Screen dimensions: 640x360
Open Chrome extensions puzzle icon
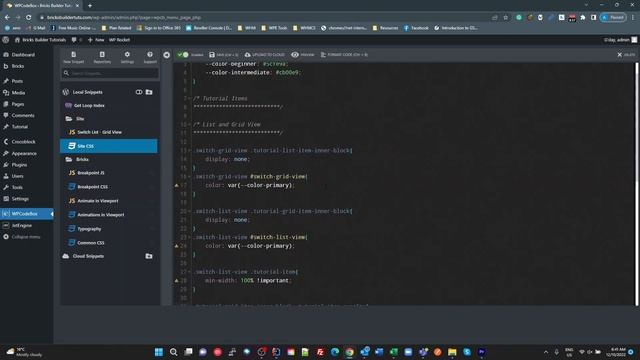583,18
